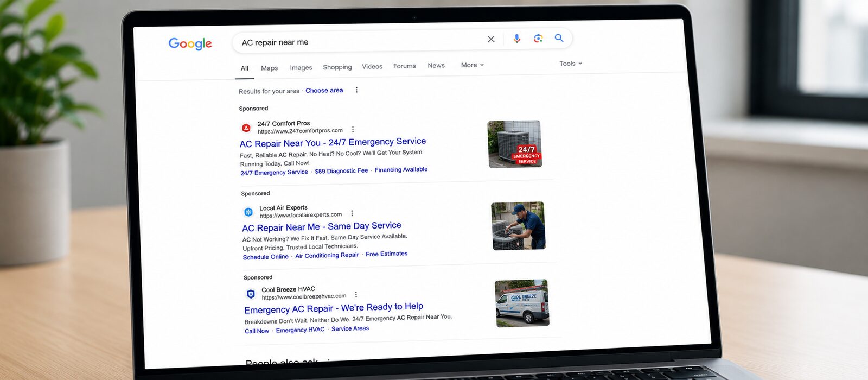This screenshot has width=868, height=380.
Task: Open the $89 Diagnostic Fee sitelink
Action: 342,171
